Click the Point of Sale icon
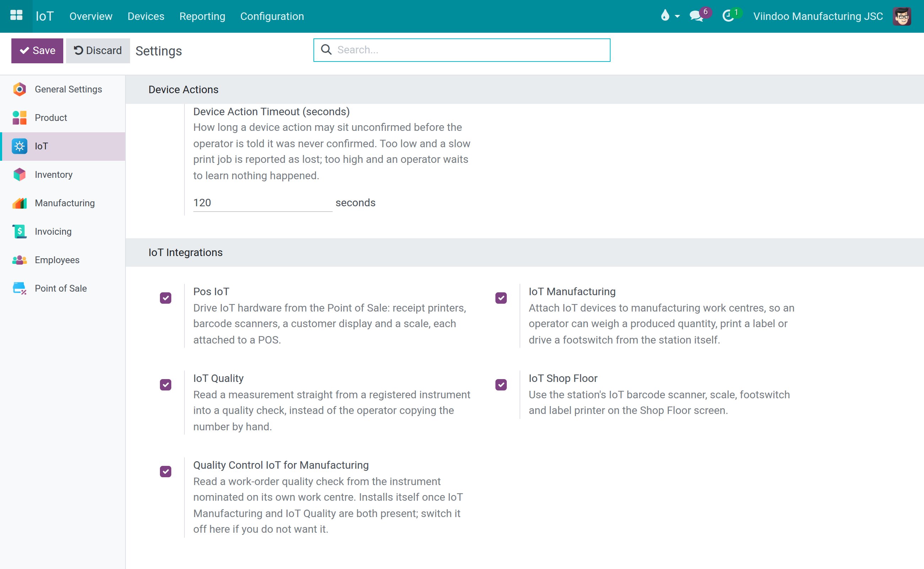The width and height of the screenshot is (924, 569). pyautogui.click(x=20, y=288)
